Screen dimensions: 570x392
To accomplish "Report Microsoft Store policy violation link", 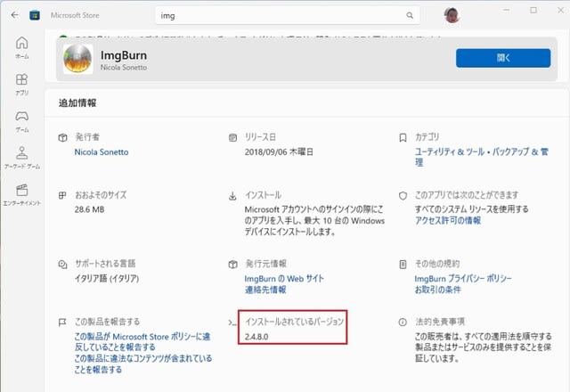I will 142,341.
